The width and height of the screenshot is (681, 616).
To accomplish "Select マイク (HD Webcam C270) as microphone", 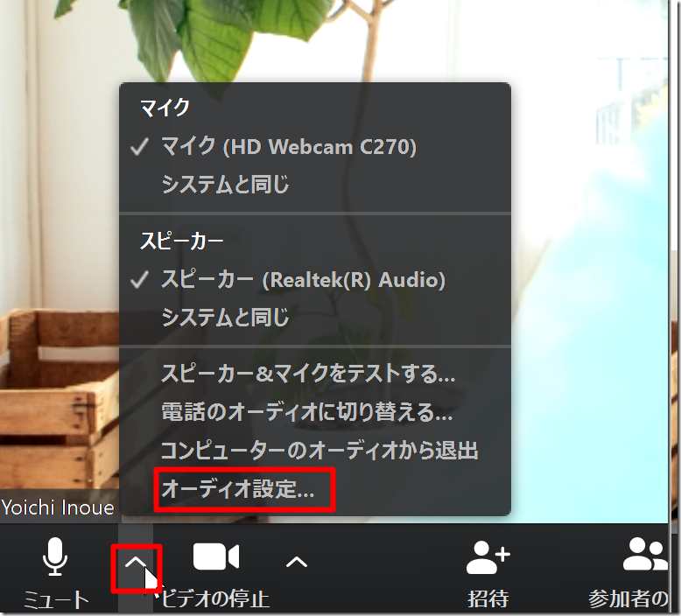I will tap(289, 147).
